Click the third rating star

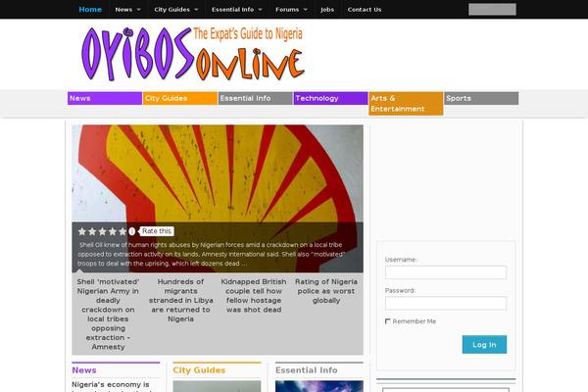click(102, 231)
